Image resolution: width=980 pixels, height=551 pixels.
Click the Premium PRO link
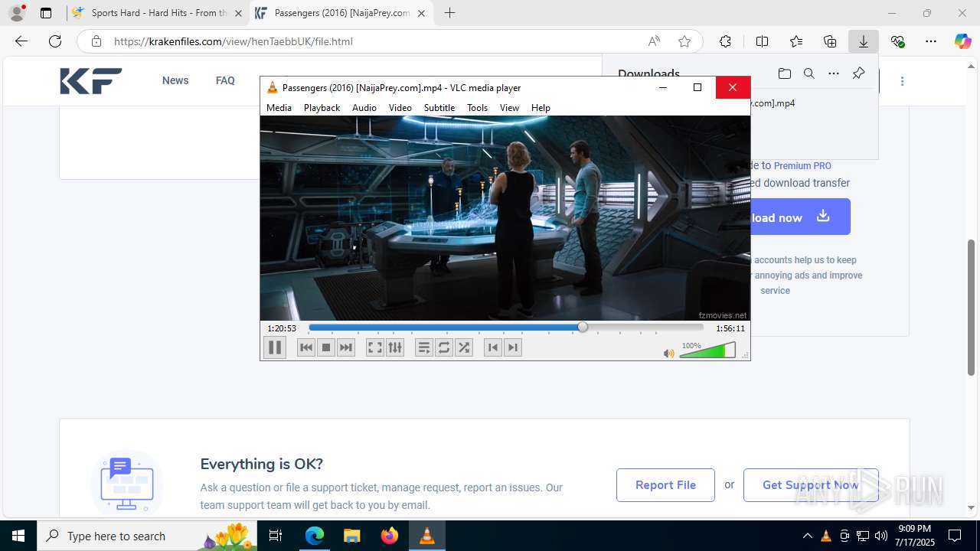click(x=802, y=165)
